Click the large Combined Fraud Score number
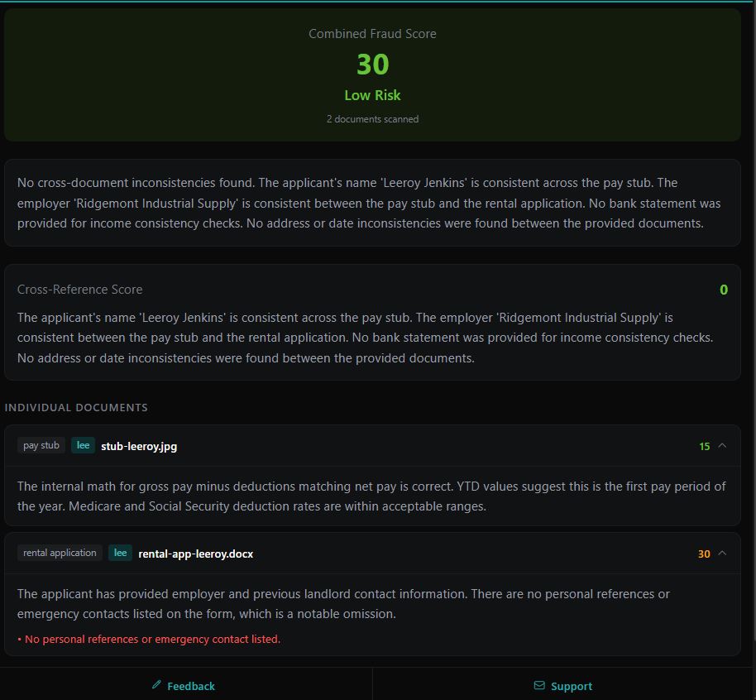Image resolution: width=756 pixels, height=700 pixels. pyautogui.click(x=373, y=64)
